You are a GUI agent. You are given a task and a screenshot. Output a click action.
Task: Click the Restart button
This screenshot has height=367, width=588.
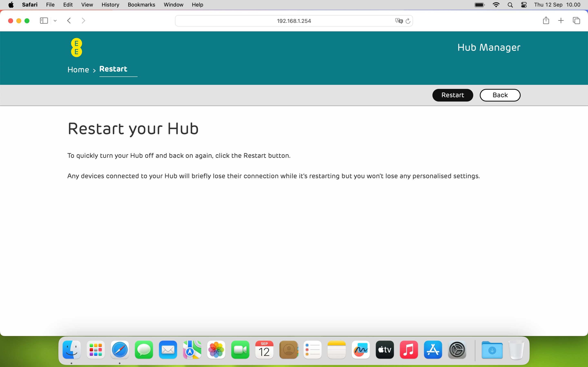coord(452,95)
